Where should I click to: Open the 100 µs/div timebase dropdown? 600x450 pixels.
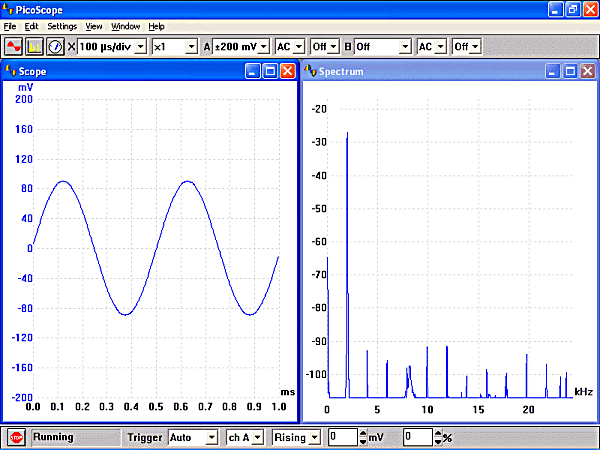tap(140, 46)
